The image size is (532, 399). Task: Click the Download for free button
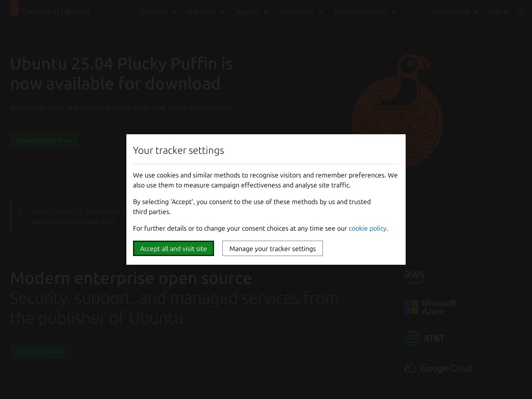tap(44, 140)
